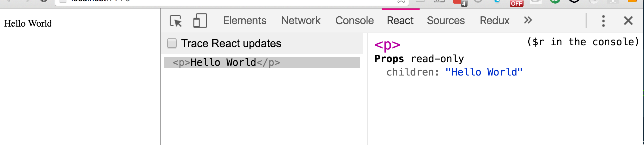This screenshot has height=145, width=644.
Task: Switch to the Console tab
Action: (354, 21)
